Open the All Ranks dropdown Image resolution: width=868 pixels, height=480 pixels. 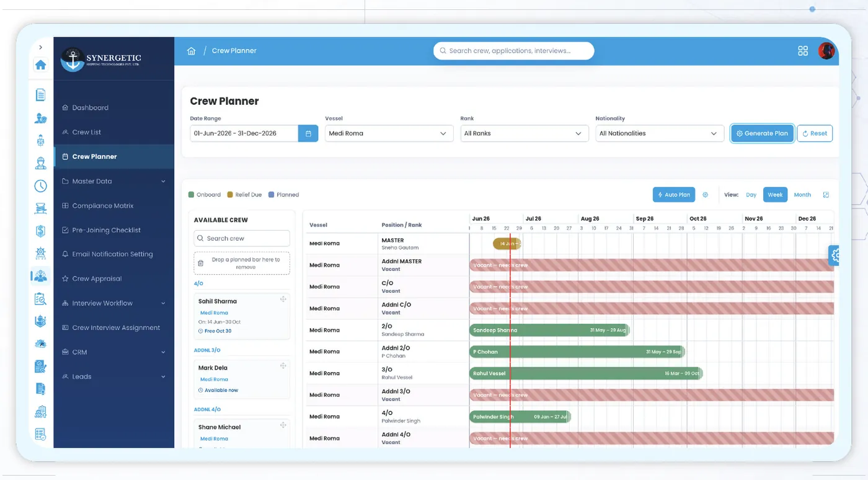524,133
